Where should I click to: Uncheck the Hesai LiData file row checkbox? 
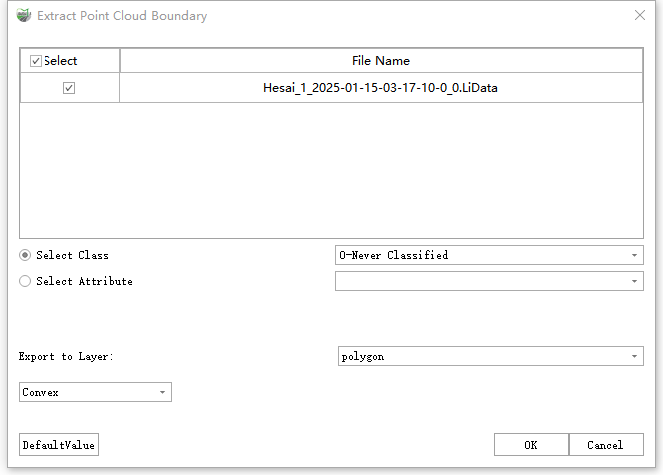click(x=69, y=88)
